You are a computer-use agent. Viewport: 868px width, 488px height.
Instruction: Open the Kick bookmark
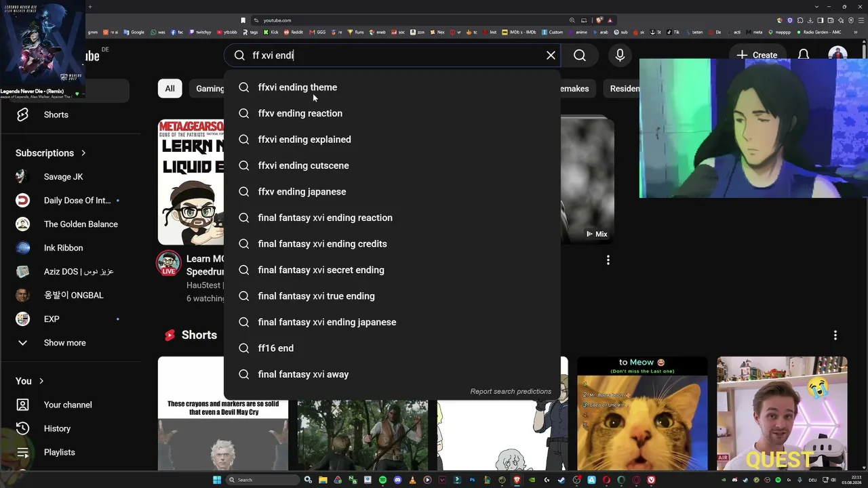pyautogui.click(x=271, y=32)
